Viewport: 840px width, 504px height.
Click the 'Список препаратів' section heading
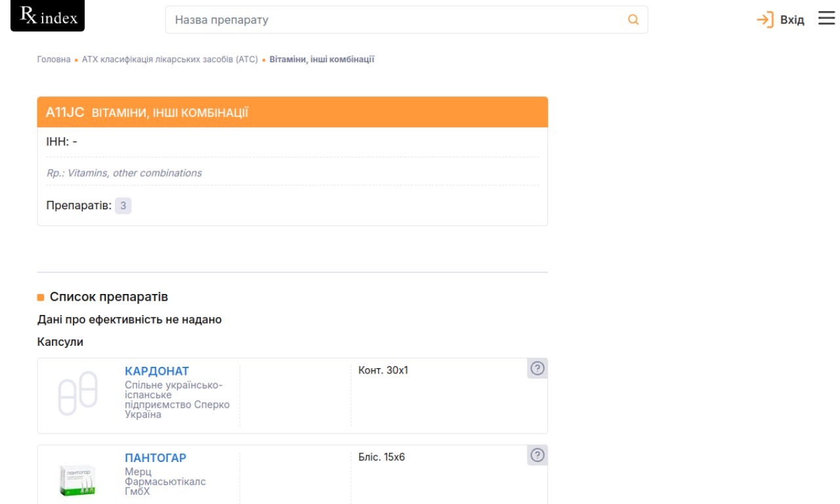coord(109,297)
